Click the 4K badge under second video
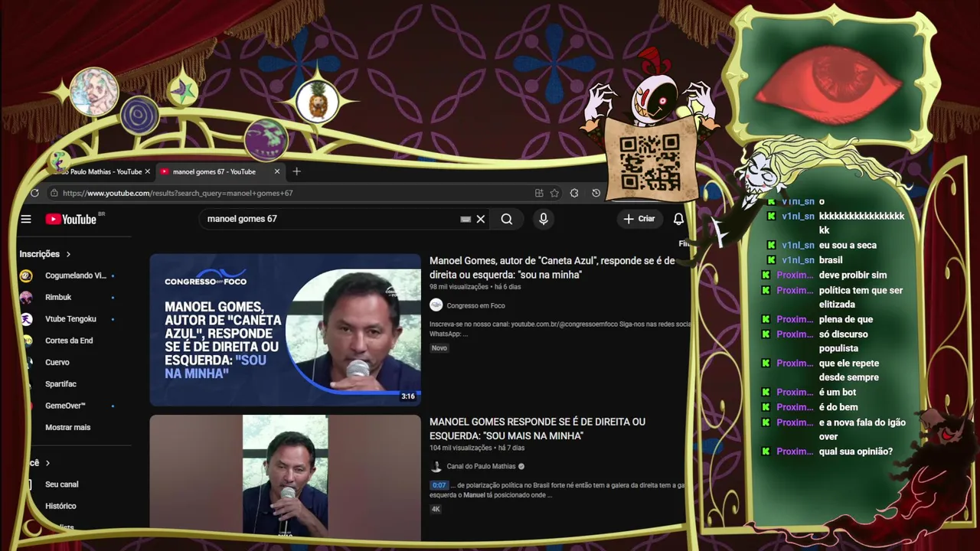This screenshot has width=980, height=551. (436, 509)
